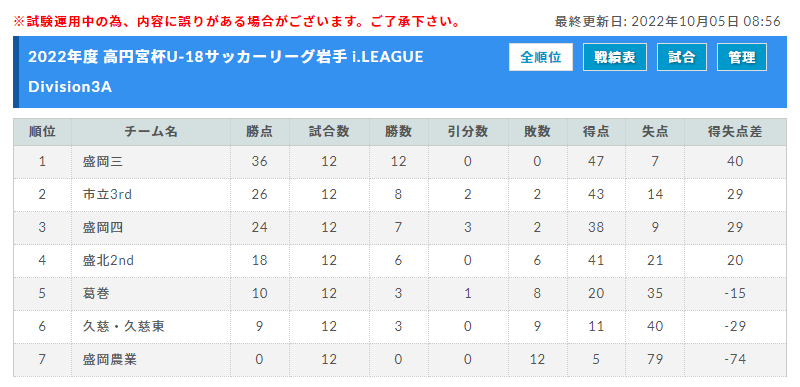This screenshot has height=387, width=800.
Task: Click team name 盛岡四
Action: [103, 228]
